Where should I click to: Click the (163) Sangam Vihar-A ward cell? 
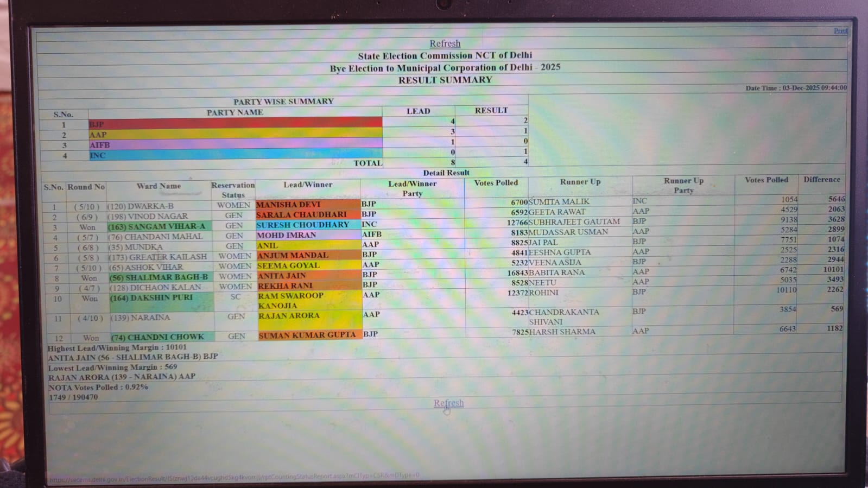pos(159,226)
